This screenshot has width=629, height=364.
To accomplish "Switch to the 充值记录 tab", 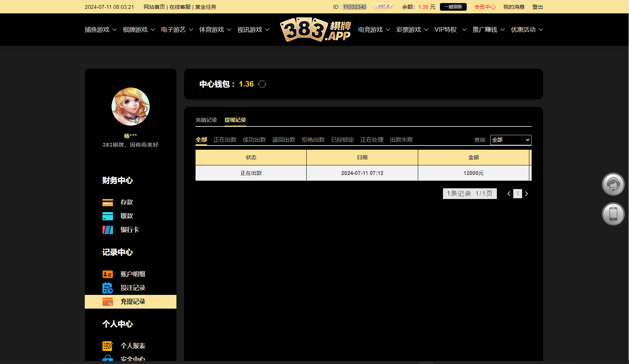I will coord(206,120).
